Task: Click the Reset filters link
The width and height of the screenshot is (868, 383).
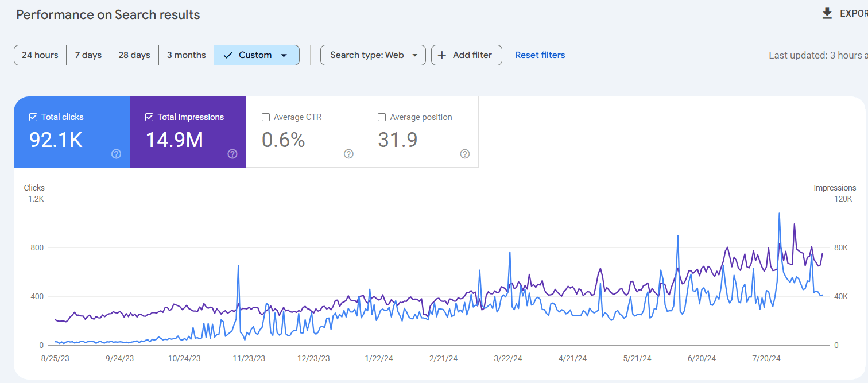Action: [540, 55]
